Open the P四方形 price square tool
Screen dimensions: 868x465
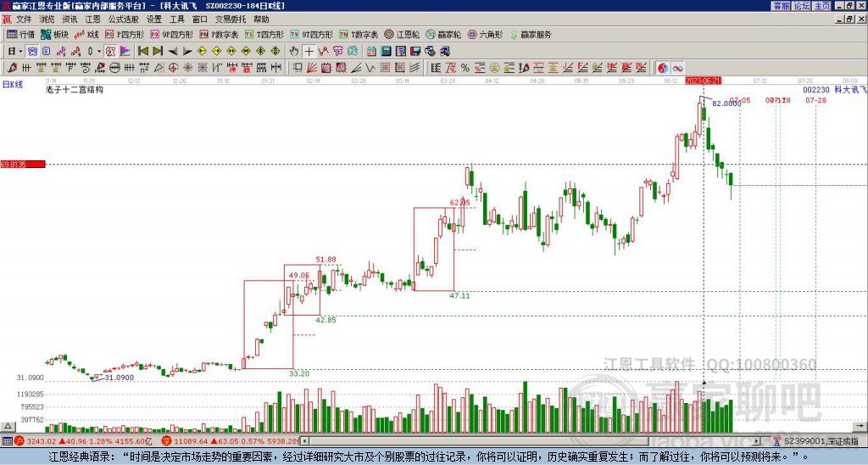click(125, 34)
